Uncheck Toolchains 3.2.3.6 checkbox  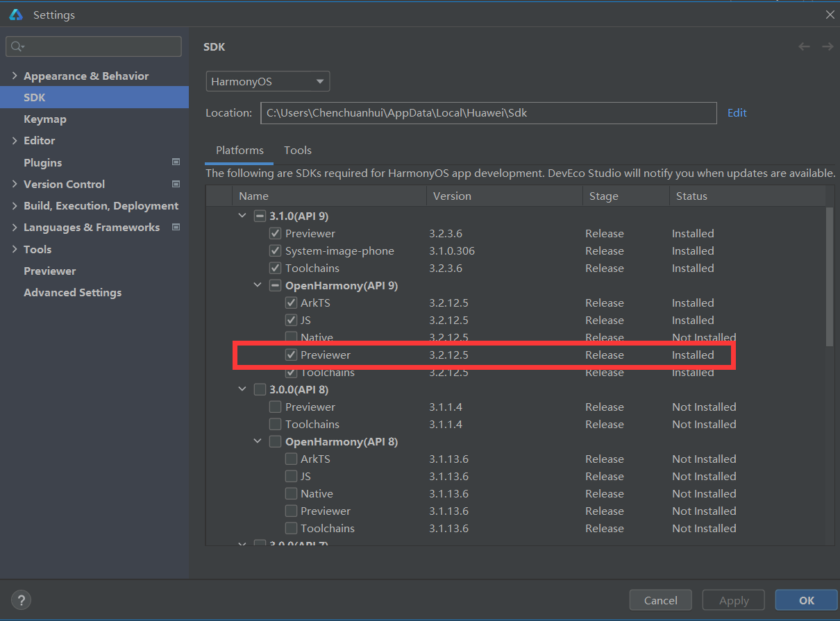click(276, 268)
